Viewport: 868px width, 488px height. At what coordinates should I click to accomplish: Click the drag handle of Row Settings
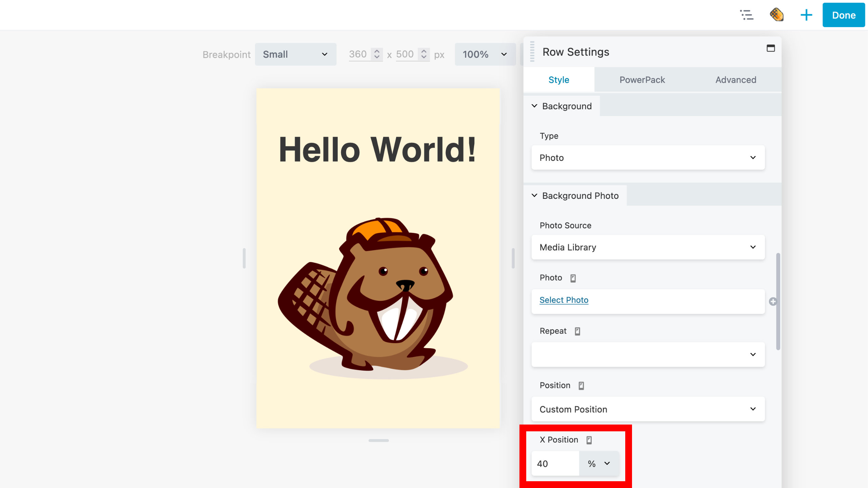[x=532, y=52]
